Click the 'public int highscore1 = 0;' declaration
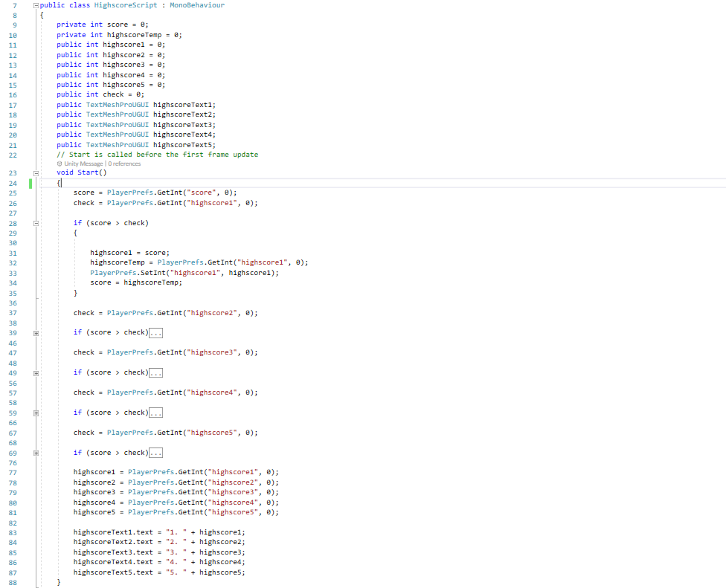The height and width of the screenshot is (588, 726). pos(111,45)
